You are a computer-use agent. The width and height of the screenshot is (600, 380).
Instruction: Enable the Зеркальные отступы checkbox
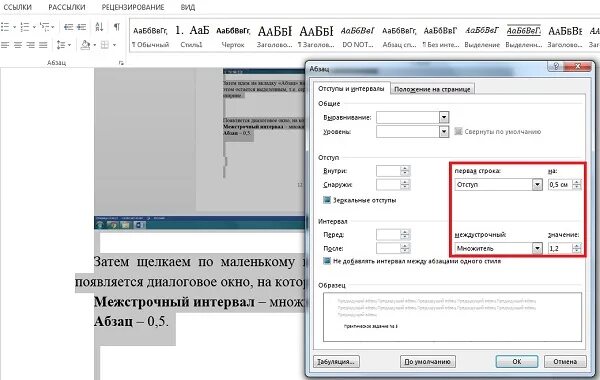click(x=327, y=200)
